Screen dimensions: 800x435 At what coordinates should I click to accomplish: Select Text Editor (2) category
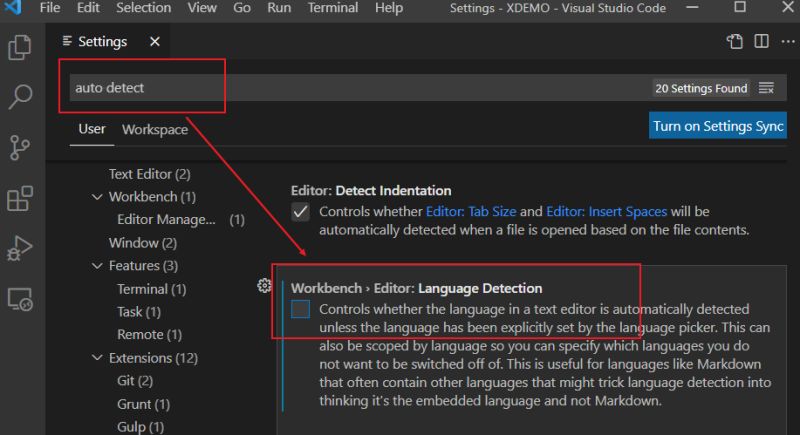pyautogui.click(x=149, y=174)
